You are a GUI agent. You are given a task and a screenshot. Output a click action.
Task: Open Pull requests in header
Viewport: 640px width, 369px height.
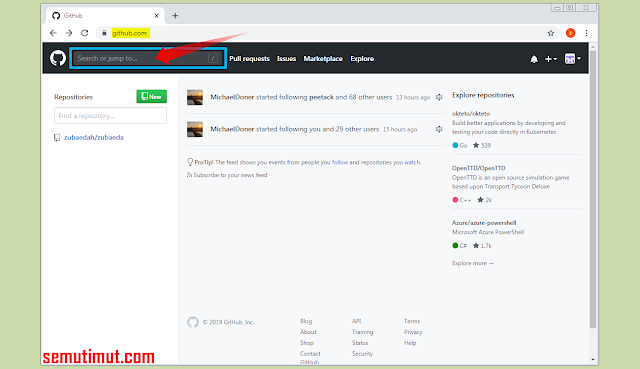point(249,58)
